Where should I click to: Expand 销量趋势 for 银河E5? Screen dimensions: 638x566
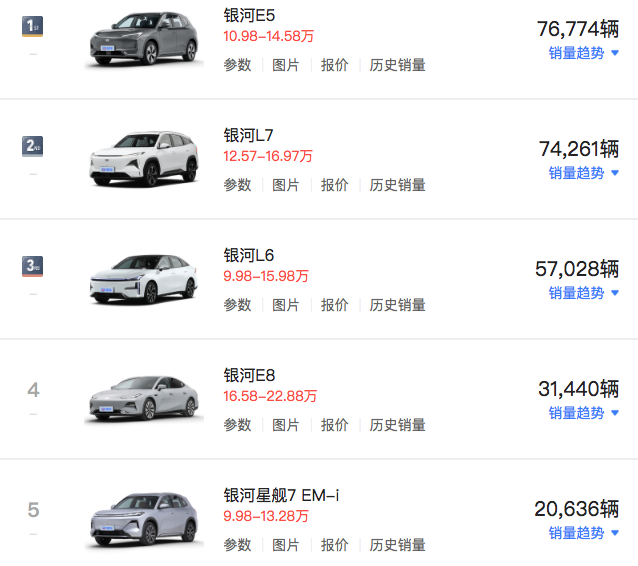pos(584,53)
